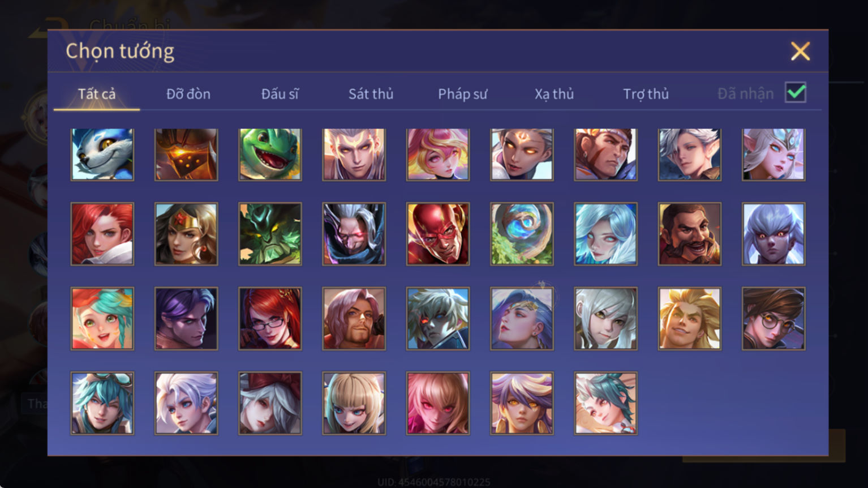The image size is (868, 488).
Task: Pick the mustached bearded man hero
Action: (x=690, y=234)
